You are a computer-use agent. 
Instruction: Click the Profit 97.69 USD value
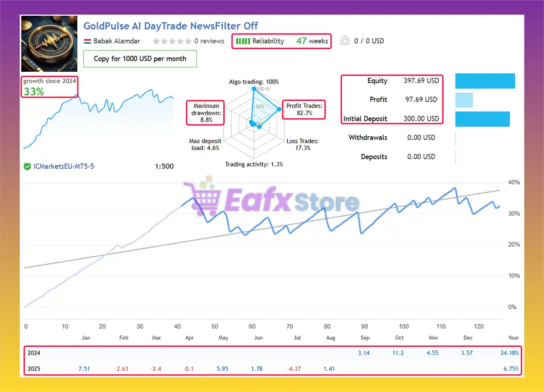pos(420,99)
